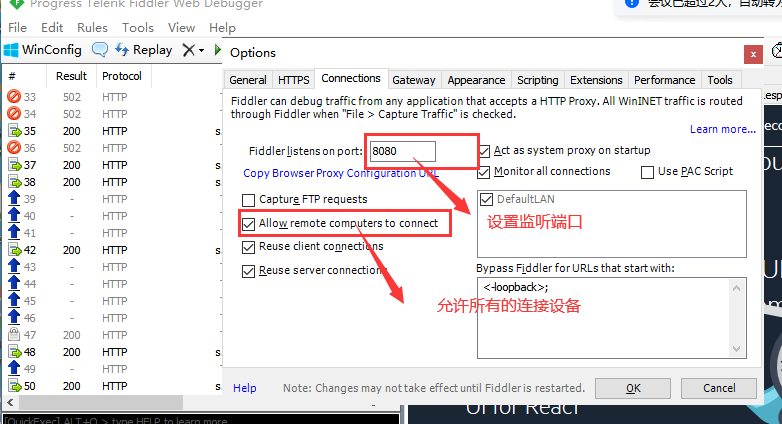The height and width of the screenshot is (424, 782).
Task: Expand the Remove dropdown arrow
Action: click(x=201, y=50)
